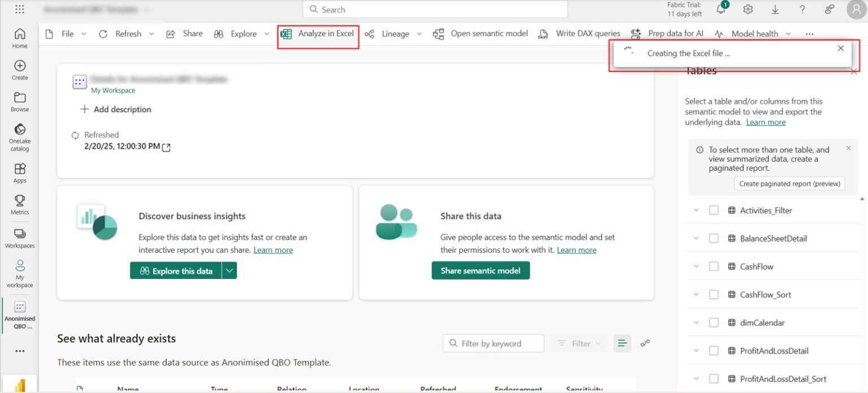Open Learn more in the Tables panel
Screen dimensions: 868x393
click(x=766, y=122)
